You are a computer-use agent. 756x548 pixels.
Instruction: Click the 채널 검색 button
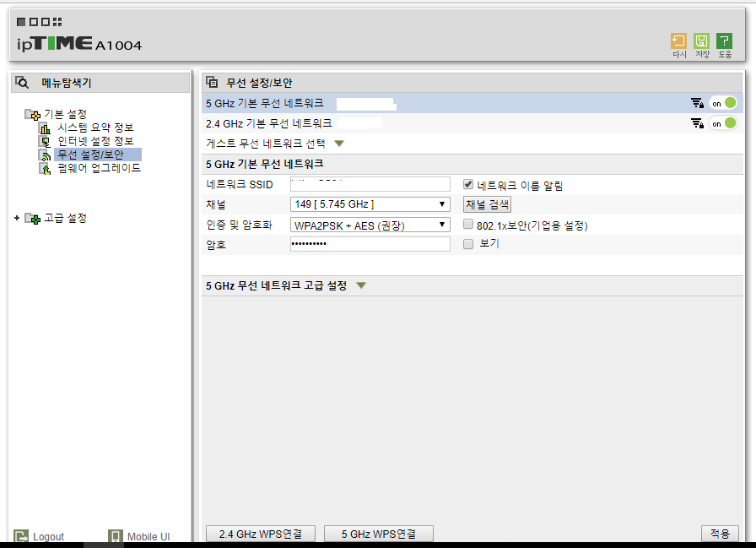click(487, 204)
